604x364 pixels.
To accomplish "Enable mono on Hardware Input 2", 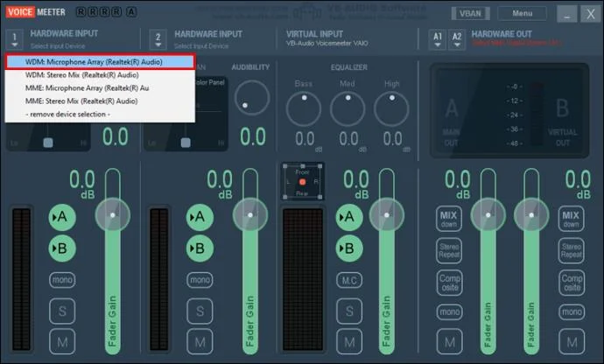I will 200,280.
